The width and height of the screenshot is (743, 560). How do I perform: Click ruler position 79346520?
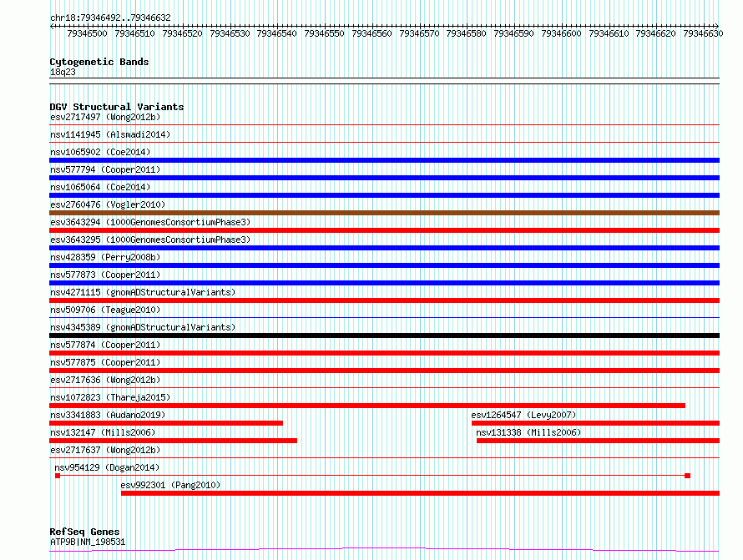click(x=183, y=33)
